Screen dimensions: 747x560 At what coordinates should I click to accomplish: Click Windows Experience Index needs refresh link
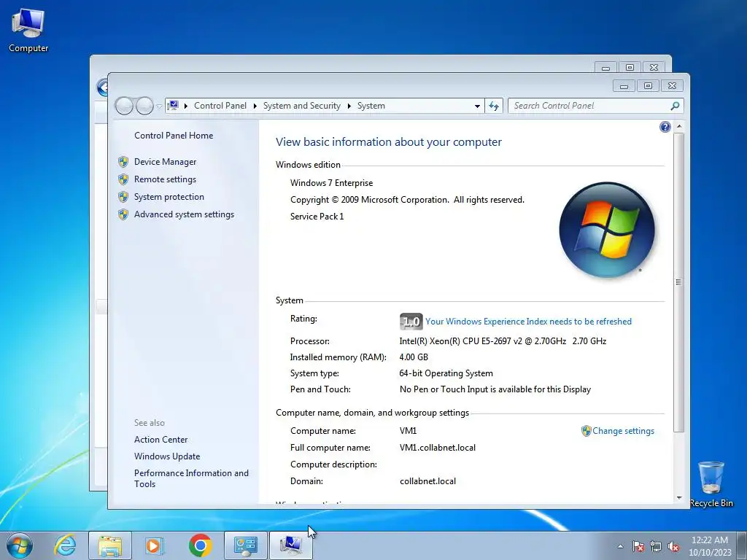pos(528,322)
